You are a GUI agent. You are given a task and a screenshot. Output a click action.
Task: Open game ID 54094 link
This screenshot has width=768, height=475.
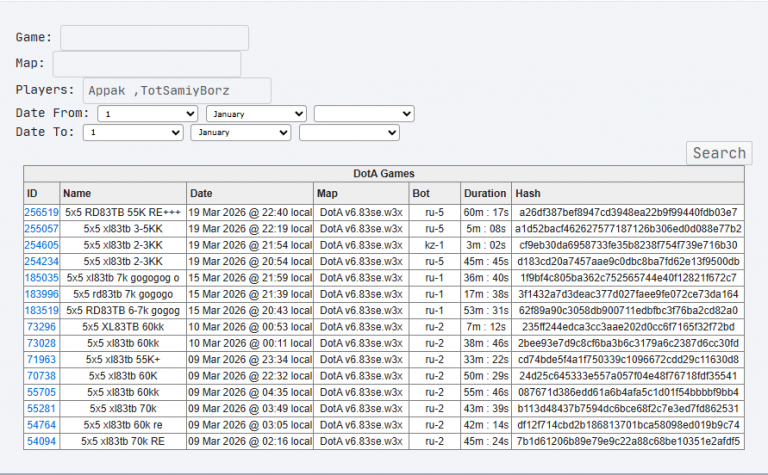[x=42, y=441]
